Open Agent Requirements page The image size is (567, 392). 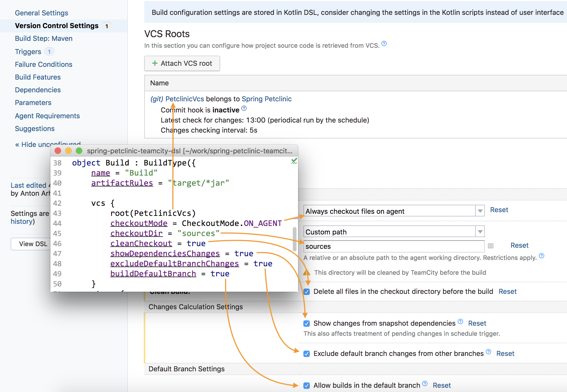pyautogui.click(x=47, y=116)
